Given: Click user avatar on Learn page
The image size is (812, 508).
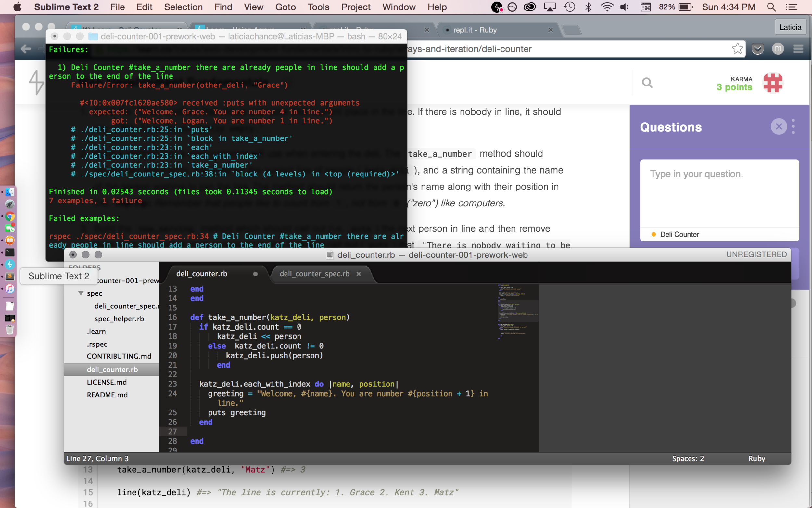Looking at the screenshot, I should pos(773,83).
